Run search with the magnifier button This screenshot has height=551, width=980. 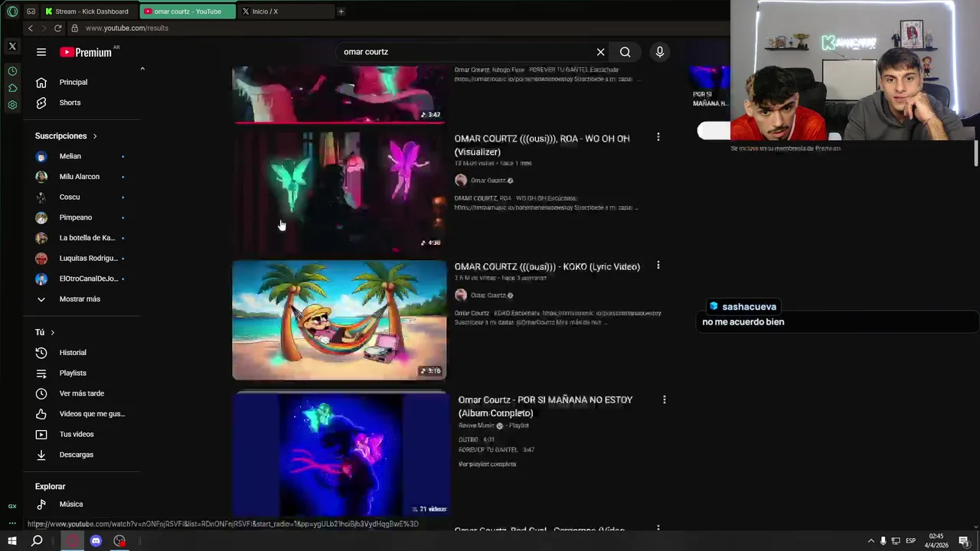pyautogui.click(x=626, y=52)
